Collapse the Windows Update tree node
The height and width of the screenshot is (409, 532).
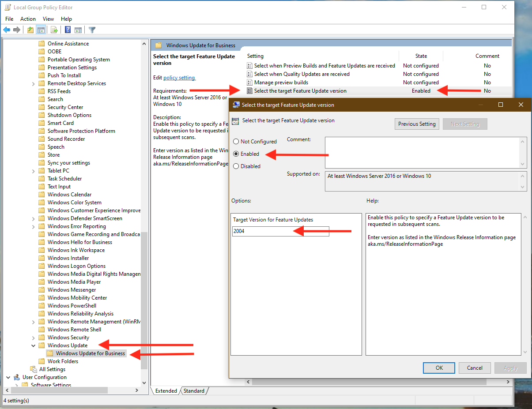click(34, 345)
